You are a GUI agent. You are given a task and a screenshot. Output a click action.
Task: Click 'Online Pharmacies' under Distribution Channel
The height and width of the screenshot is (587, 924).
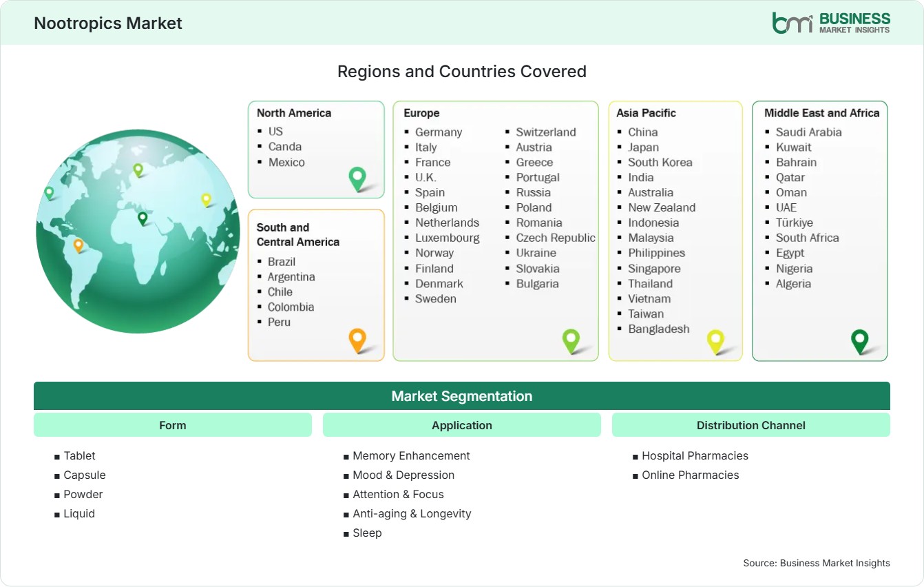tap(691, 475)
